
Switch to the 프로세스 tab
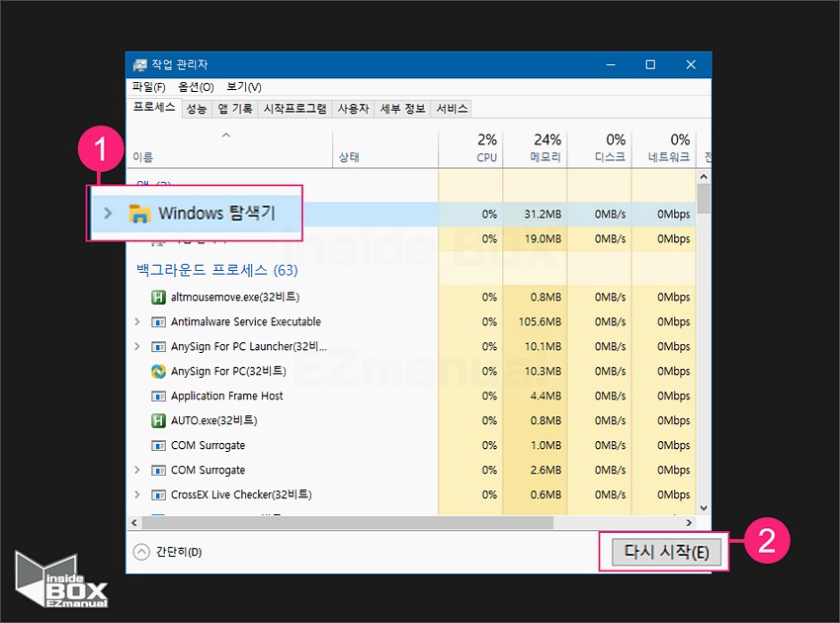(154, 107)
